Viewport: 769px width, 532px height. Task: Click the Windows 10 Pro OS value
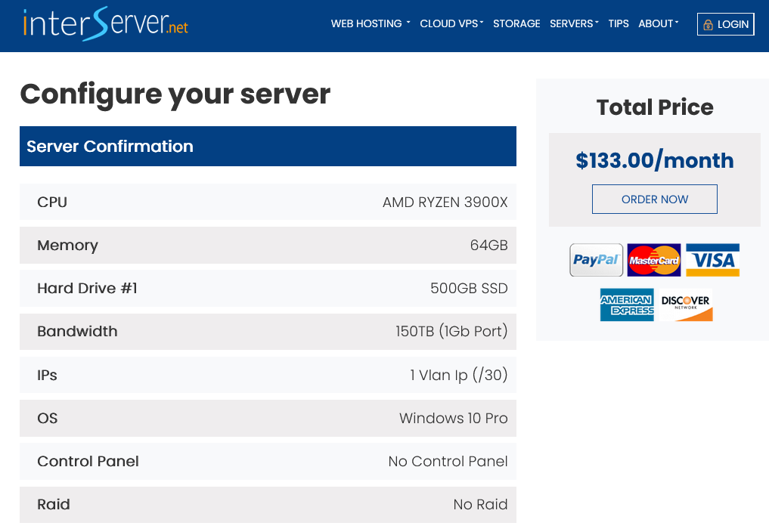pyautogui.click(x=453, y=418)
